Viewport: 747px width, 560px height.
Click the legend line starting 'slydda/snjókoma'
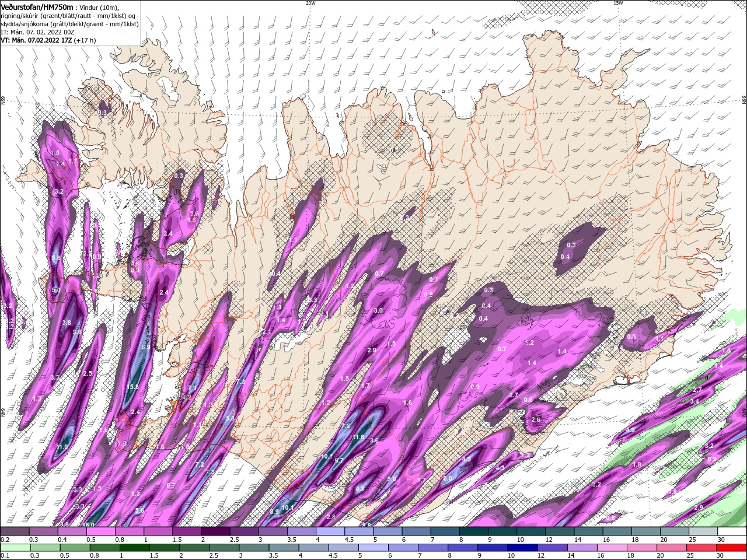69,24
